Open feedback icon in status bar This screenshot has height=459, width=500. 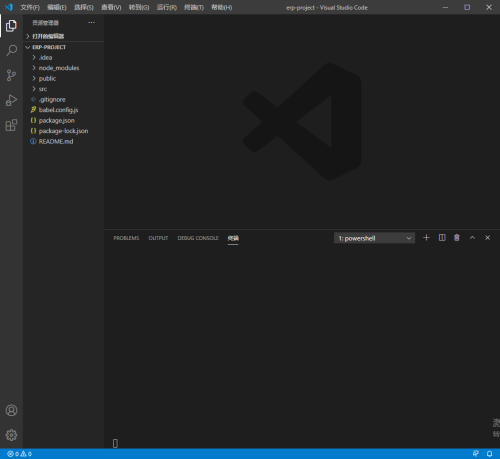click(476, 454)
